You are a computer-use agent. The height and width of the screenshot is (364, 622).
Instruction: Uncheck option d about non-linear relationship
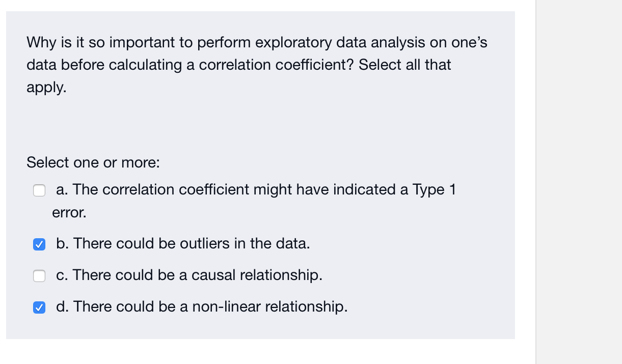point(39,307)
